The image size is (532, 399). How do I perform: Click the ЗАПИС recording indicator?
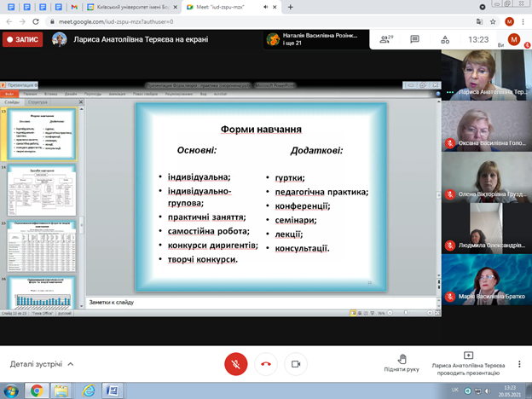point(23,39)
